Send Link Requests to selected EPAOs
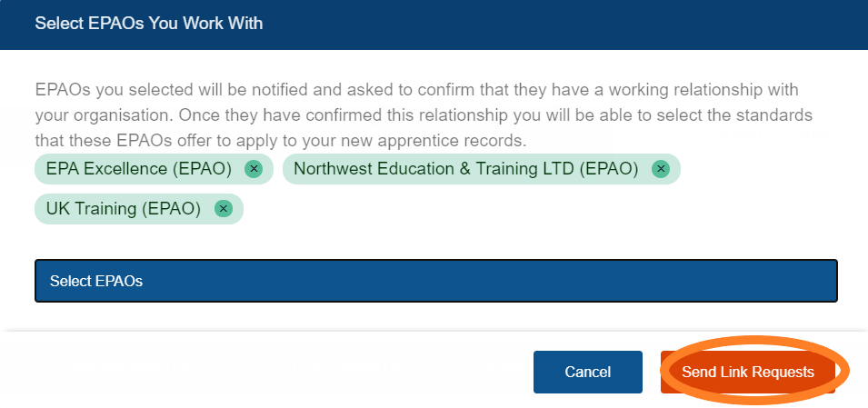This screenshot has width=868, height=408. pos(747,372)
